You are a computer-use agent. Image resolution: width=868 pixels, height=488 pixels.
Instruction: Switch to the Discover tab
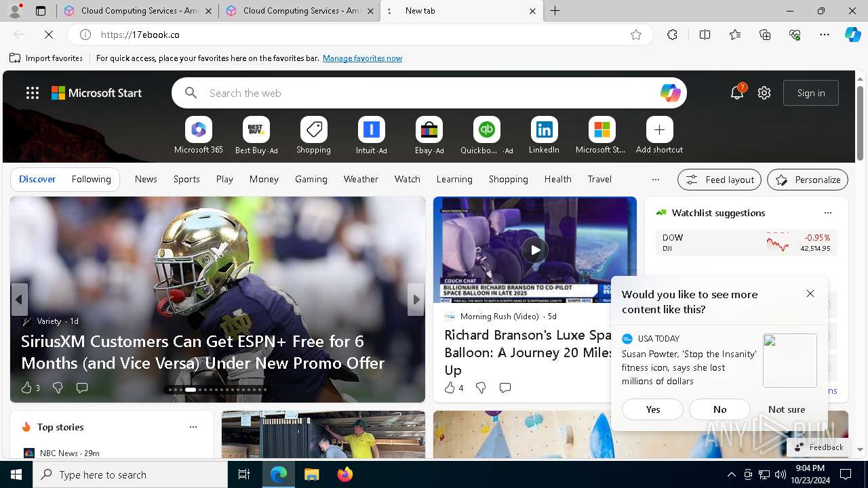coord(37,179)
